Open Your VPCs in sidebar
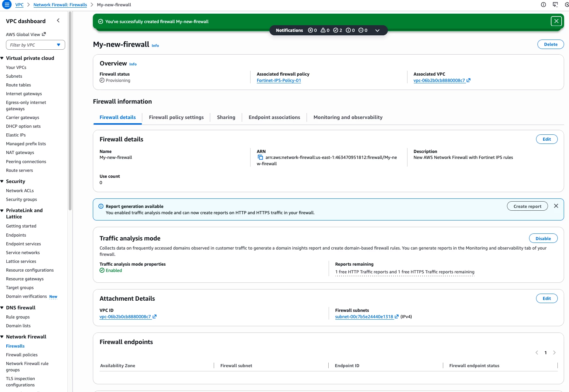 tap(16, 68)
